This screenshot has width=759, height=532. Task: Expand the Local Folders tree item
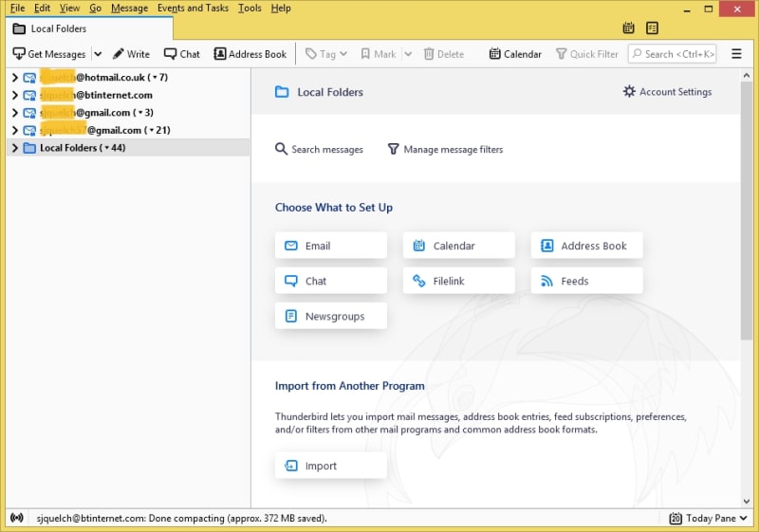coord(15,148)
